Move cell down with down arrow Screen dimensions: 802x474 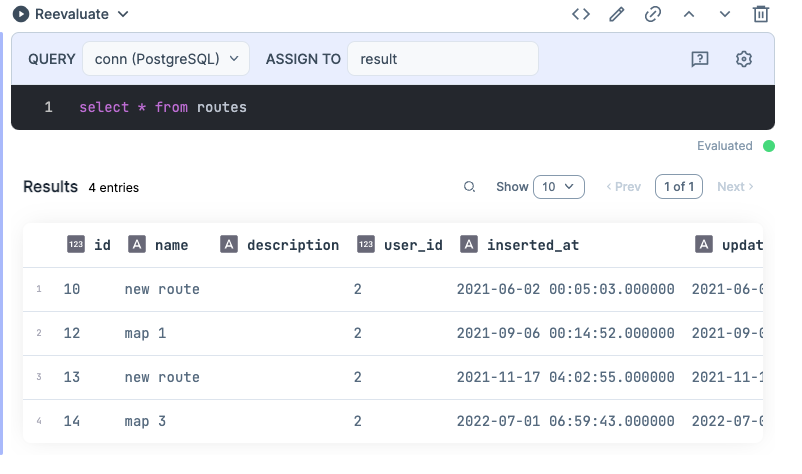pos(725,14)
